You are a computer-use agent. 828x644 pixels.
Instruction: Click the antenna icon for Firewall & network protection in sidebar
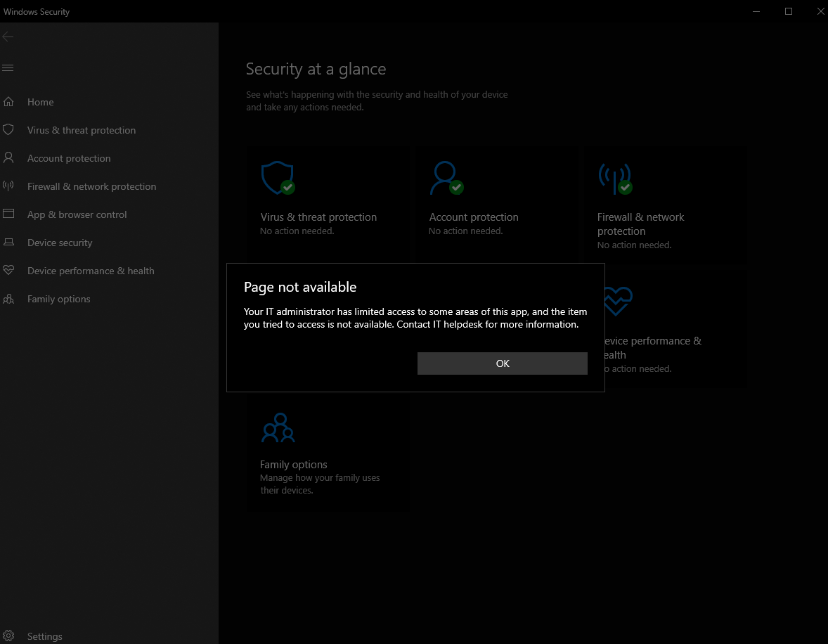point(8,186)
